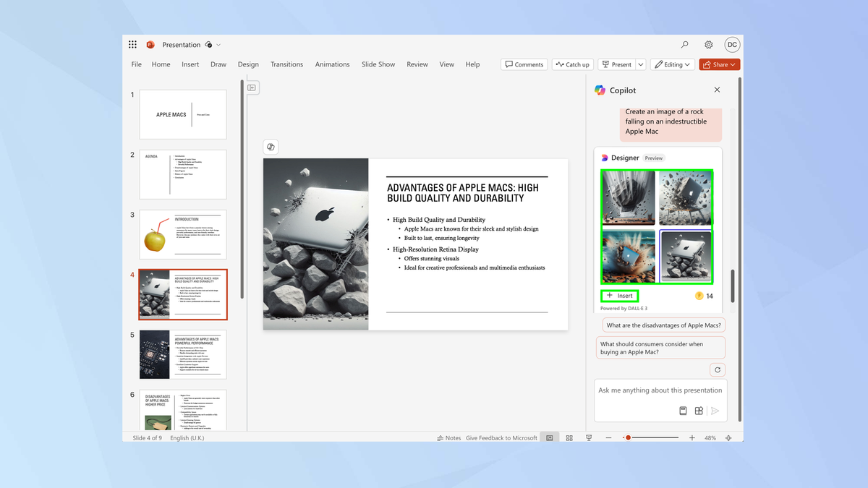
Task: Select the Slide Show view icon in status bar
Action: click(x=589, y=437)
